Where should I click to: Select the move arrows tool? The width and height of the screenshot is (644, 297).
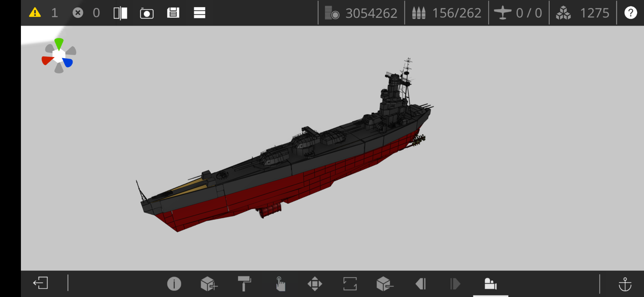[315, 284]
